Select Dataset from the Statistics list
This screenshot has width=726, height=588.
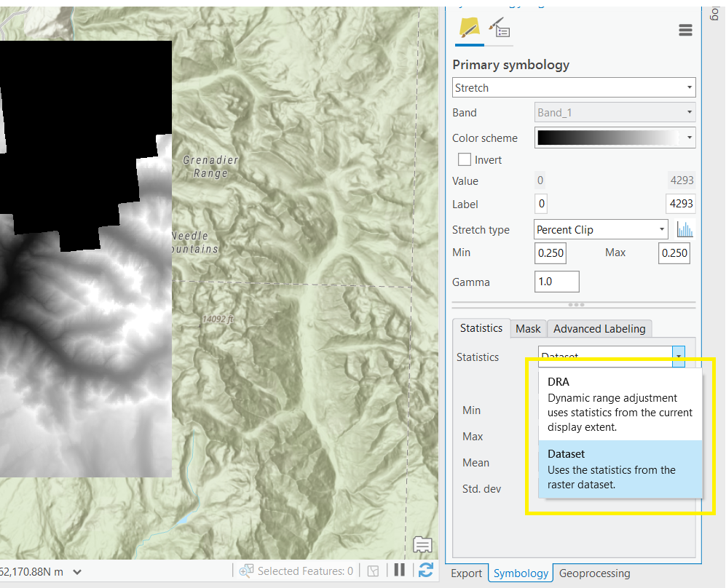pyautogui.click(x=620, y=469)
